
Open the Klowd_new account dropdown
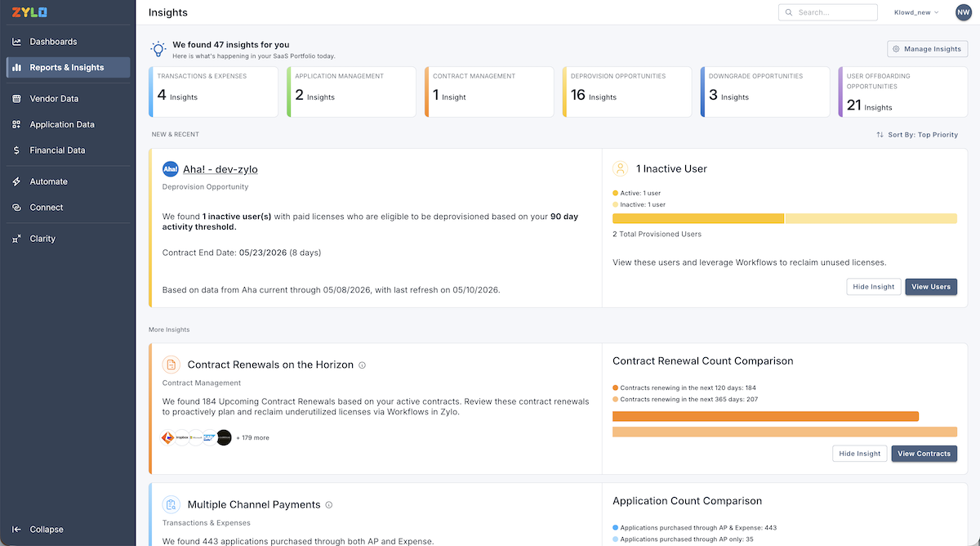(x=916, y=12)
